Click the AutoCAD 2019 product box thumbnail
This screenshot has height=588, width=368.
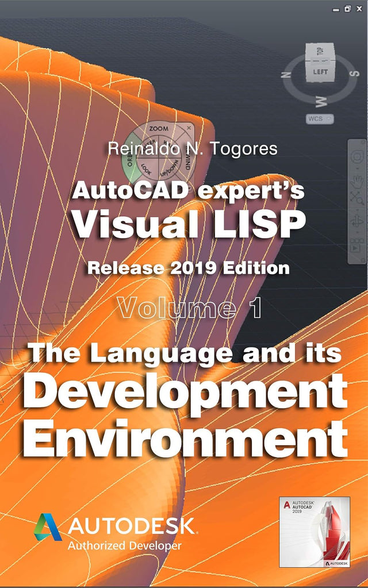pyautogui.click(x=315, y=532)
